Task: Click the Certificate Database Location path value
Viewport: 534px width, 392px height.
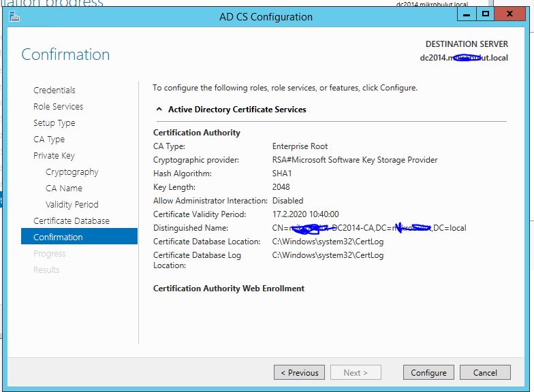Action: [328, 242]
